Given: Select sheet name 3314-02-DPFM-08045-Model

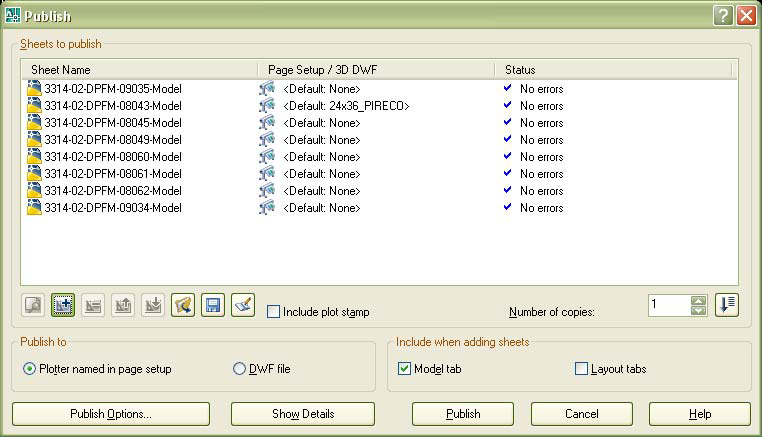Looking at the screenshot, I should coord(113,122).
